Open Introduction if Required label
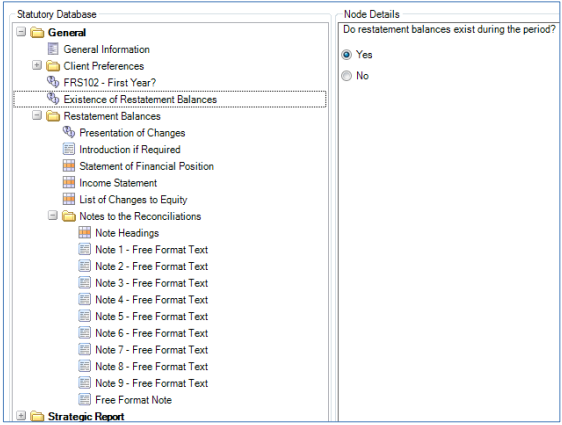Image resolution: width=562 pixels, height=425 pixels. (x=130, y=149)
